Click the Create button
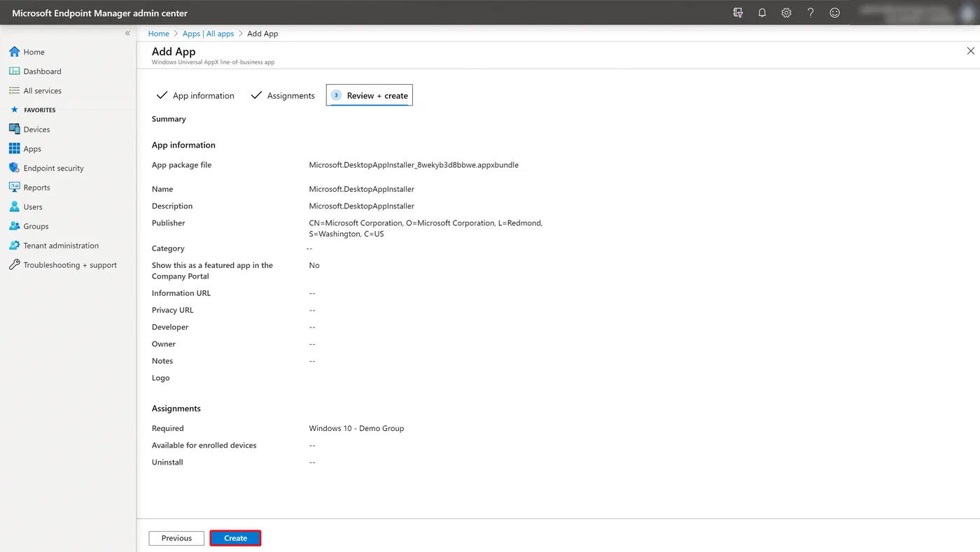 (235, 538)
